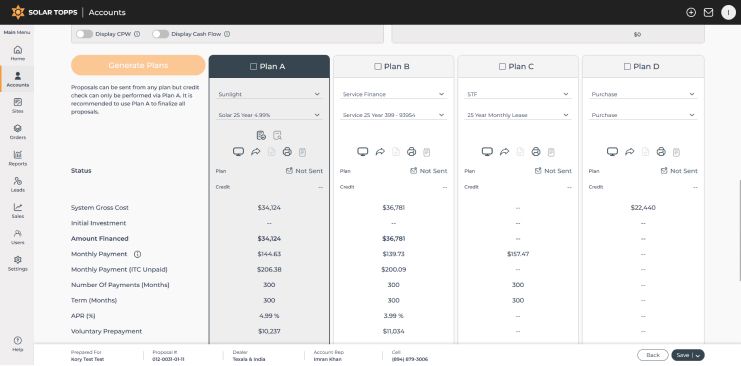The height and width of the screenshot is (366, 741).
Task: Click the Back button
Action: click(x=653, y=355)
